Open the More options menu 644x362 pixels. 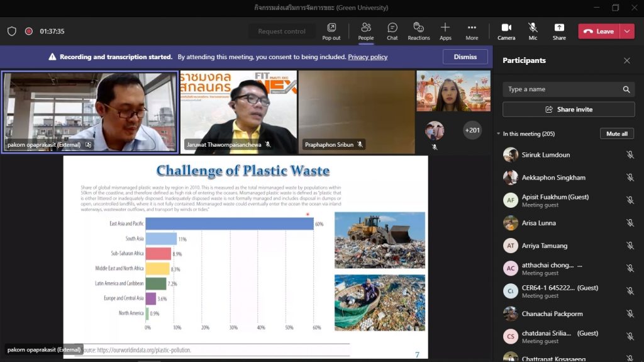472,28
